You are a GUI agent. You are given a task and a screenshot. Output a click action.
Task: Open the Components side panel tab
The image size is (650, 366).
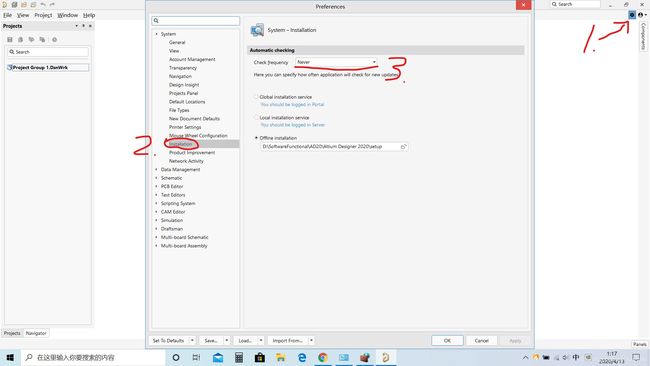click(x=643, y=36)
